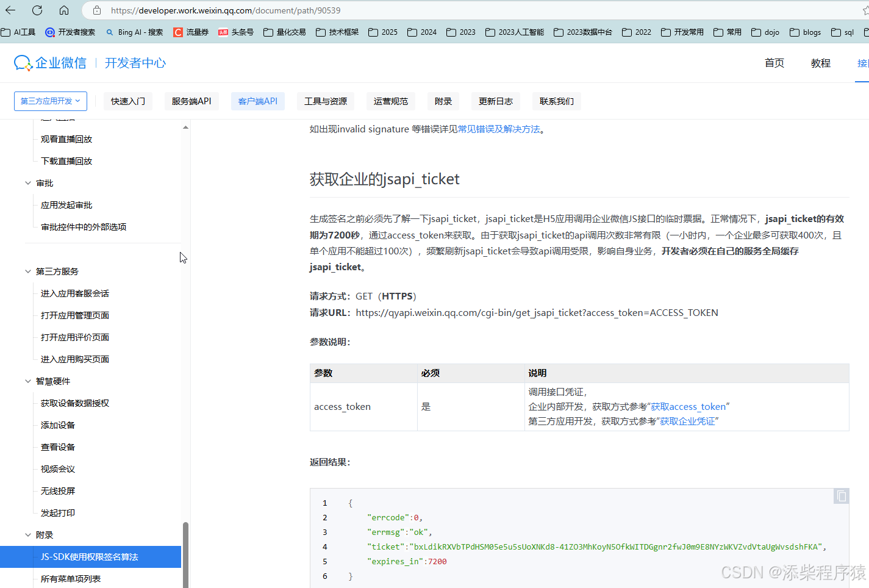Screen dimensions: 869x588
Task: Collapse the 智慧硬件 tree section
Action: [x=28, y=381]
